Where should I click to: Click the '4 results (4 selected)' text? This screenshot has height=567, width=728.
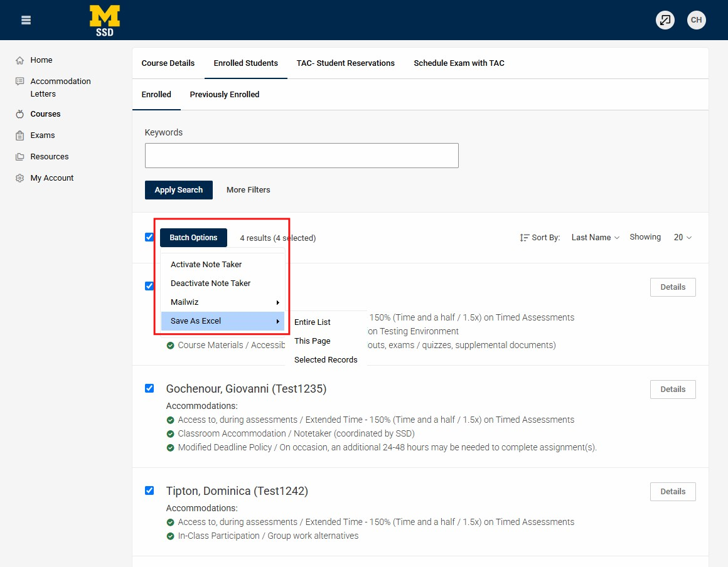point(277,238)
